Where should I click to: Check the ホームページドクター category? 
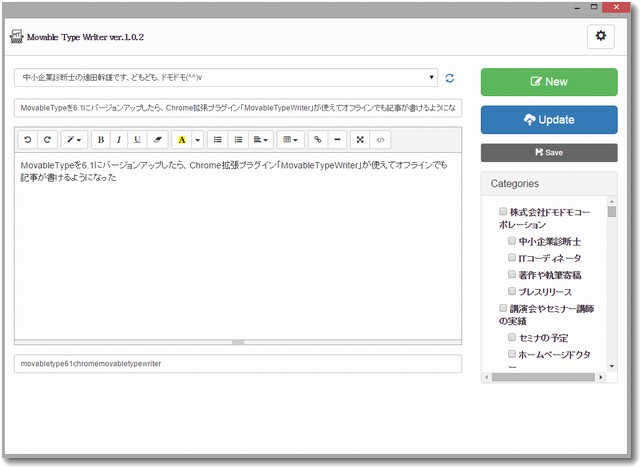[x=512, y=354]
